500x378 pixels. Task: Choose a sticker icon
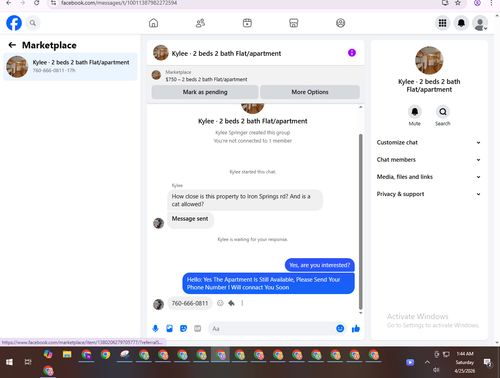click(x=183, y=329)
